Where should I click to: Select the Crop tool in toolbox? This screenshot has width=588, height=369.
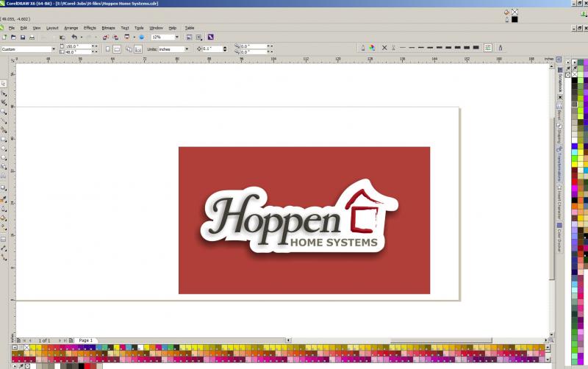click(x=4, y=102)
